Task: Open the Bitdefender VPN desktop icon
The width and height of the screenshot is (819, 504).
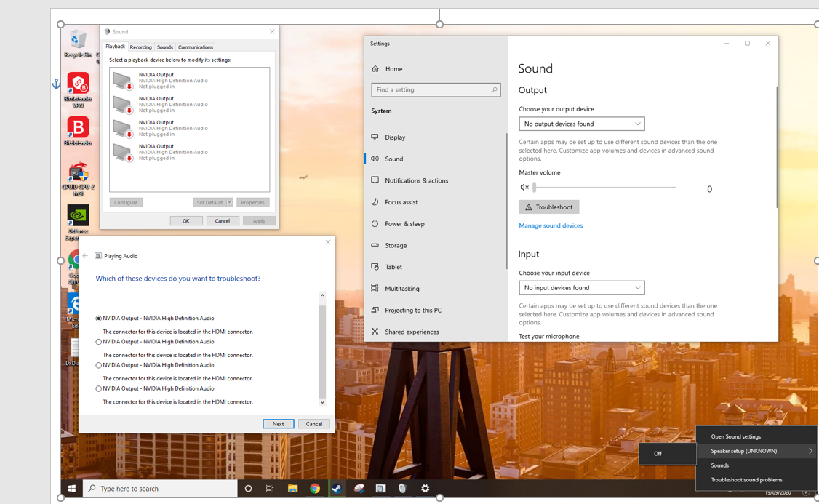Action: (78, 90)
